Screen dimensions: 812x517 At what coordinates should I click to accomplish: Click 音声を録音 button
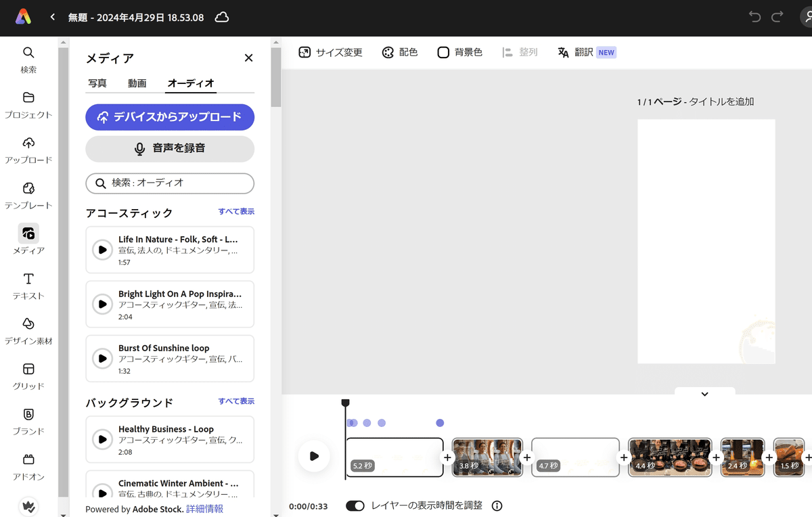pos(170,149)
